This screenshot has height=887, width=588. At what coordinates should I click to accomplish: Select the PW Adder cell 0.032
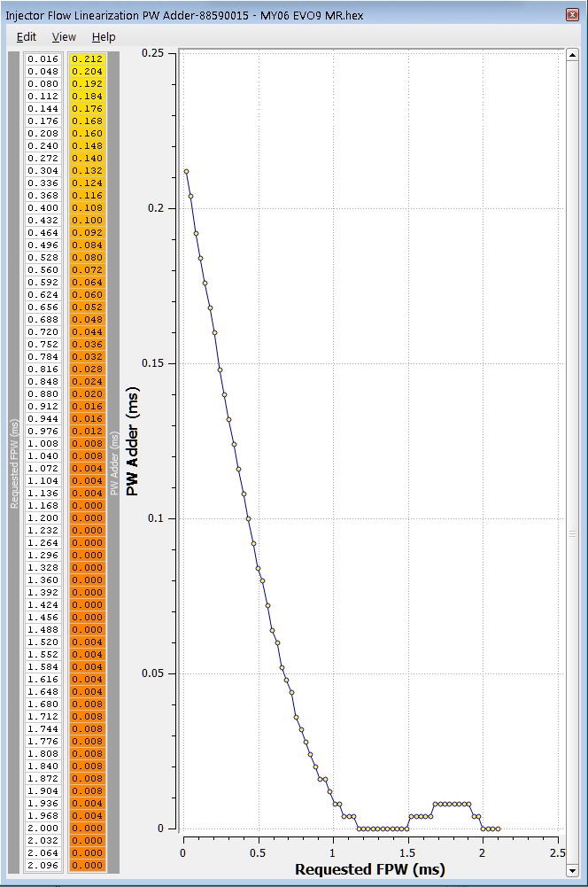coord(87,357)
